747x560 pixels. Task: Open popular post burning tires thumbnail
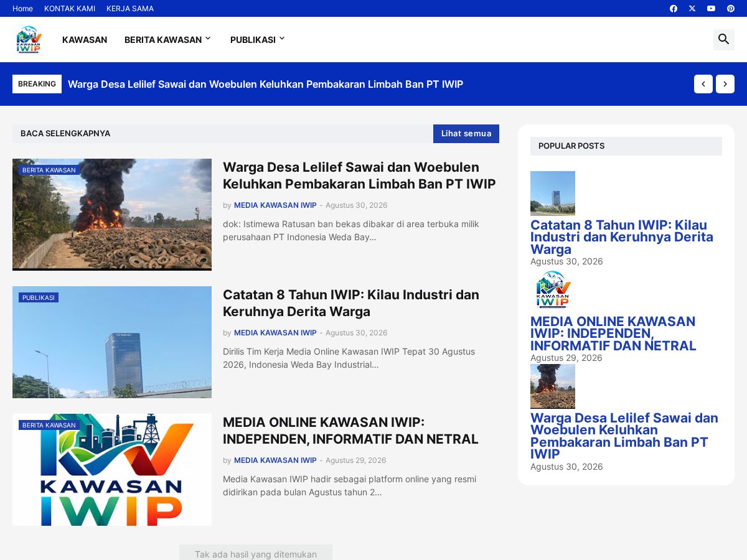coord(553,386)
